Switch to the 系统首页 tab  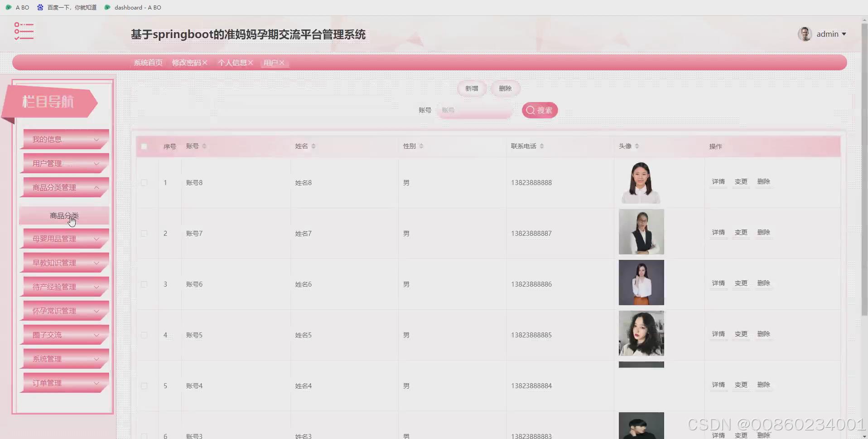148,63
